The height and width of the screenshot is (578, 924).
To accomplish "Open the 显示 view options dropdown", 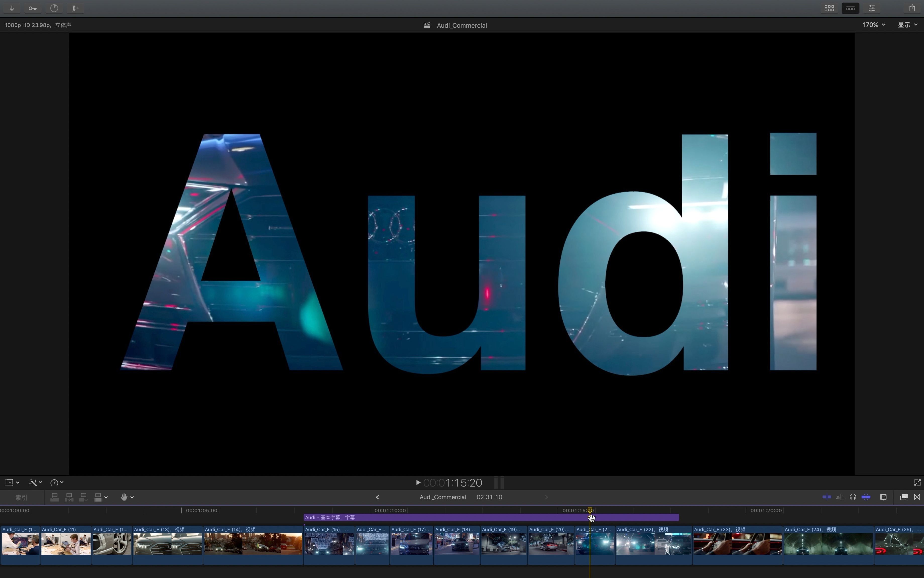I will click(x=908, y=25).
